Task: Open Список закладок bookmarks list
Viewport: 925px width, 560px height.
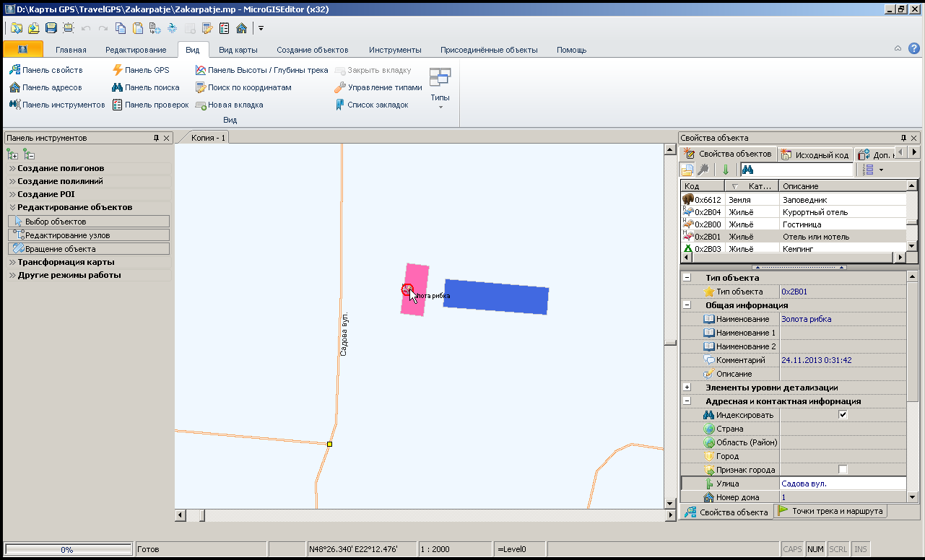Action: coord(371,105)
